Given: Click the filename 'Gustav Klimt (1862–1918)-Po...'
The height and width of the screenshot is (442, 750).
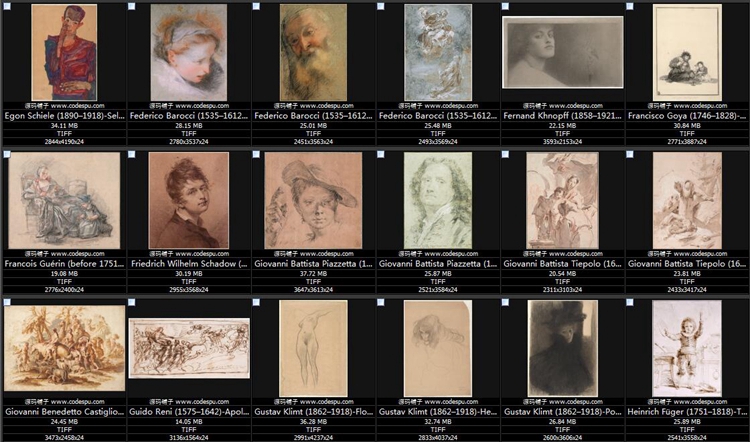Looking at the screenshot, I should click(562, 411).
